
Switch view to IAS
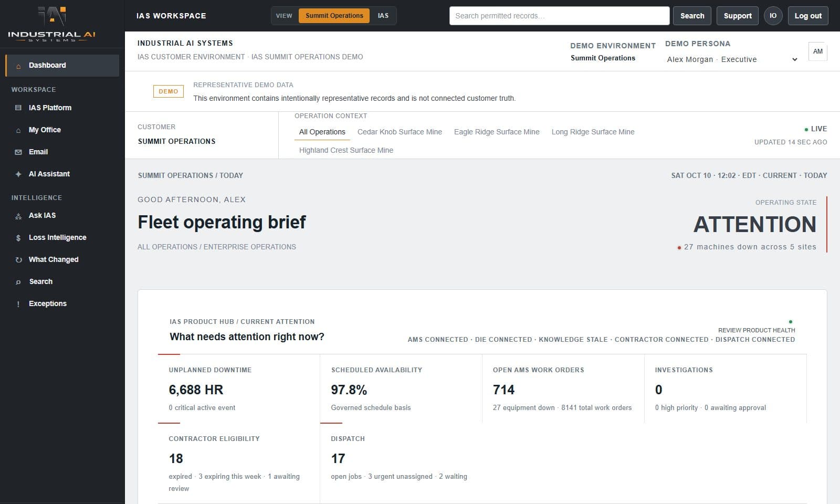pos(383,16)
